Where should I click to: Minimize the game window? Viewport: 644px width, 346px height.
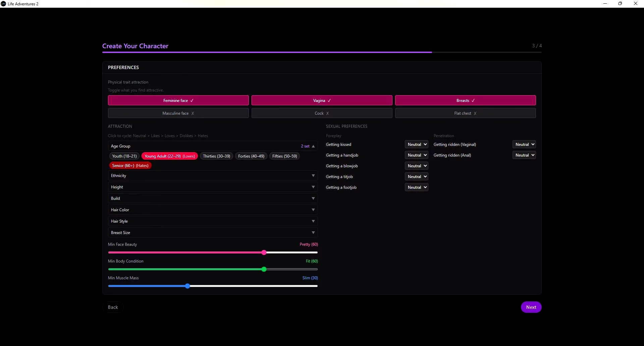tap(605, 4)
